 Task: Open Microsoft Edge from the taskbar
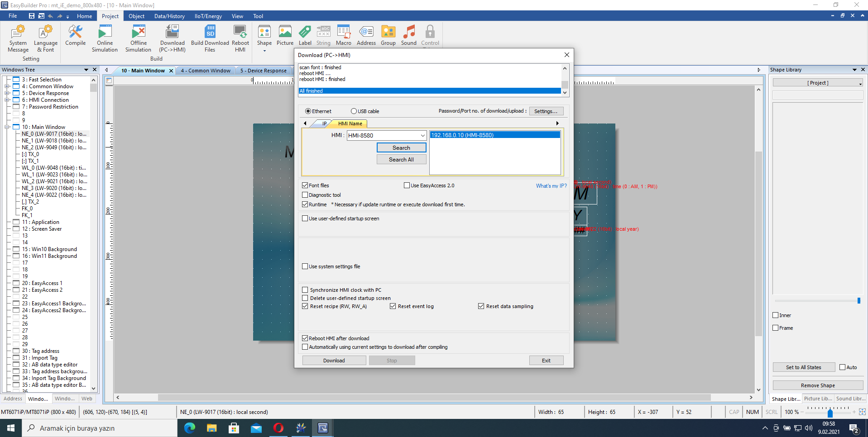pyautogui.click(x=190, y=428)
